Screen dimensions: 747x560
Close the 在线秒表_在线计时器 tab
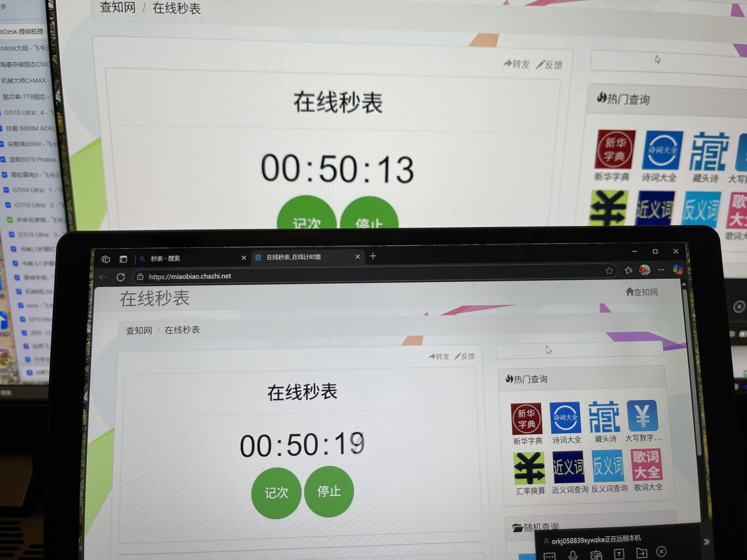(x=357, y=257)
